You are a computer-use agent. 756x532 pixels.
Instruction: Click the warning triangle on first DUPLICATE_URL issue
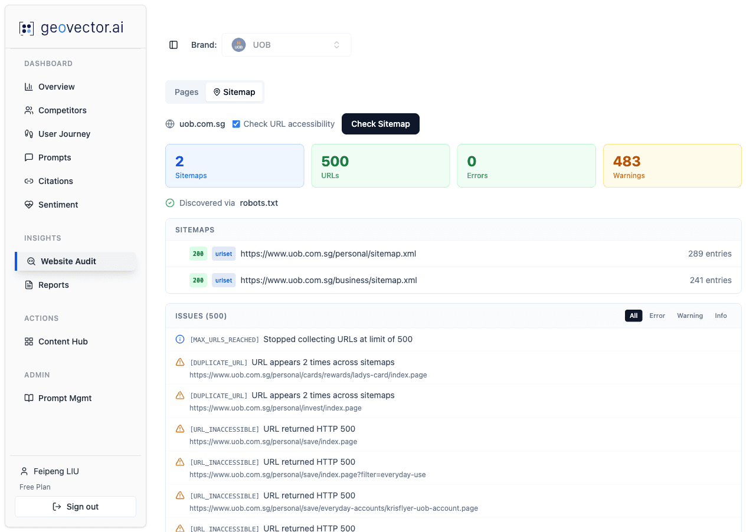(x=179, y=362)
